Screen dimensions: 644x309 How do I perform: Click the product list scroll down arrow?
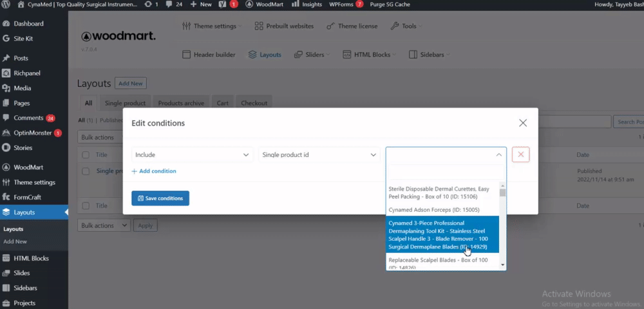503,265
